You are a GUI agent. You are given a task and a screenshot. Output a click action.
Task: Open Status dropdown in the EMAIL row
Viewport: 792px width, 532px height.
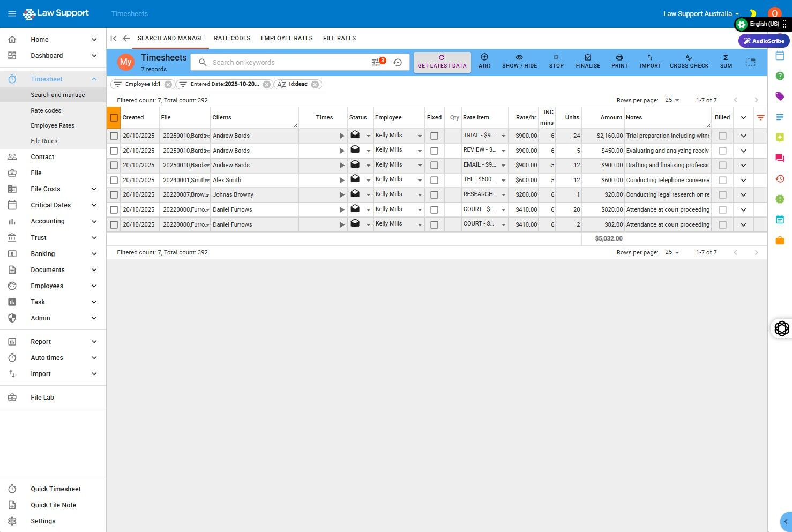click(x=368, y=166)
